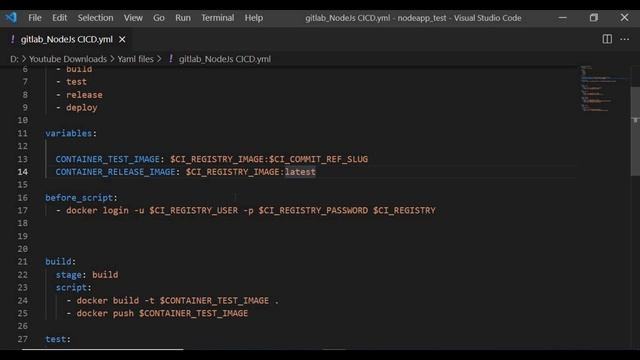Restore down the Visual Studio Code window
640x360 pixels.
[593, 18]
